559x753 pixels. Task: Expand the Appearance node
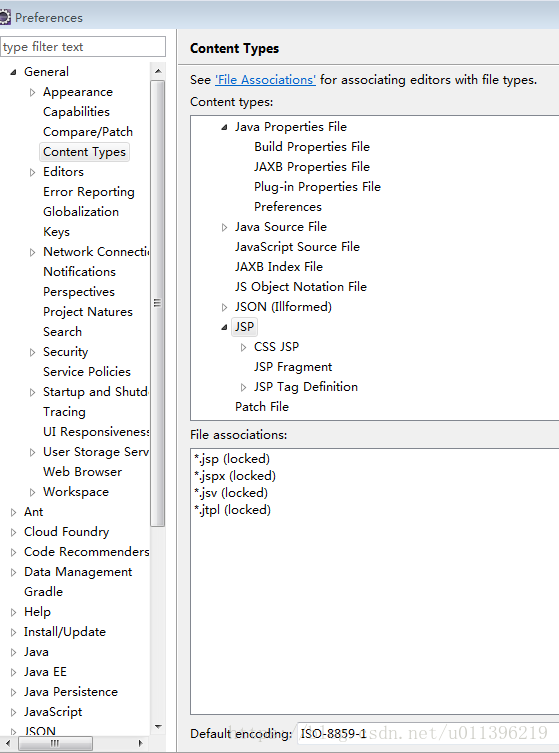pos(32,92)
